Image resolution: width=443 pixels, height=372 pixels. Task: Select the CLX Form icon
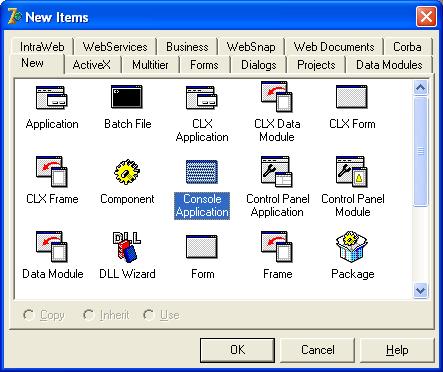(x=352, y=97)
